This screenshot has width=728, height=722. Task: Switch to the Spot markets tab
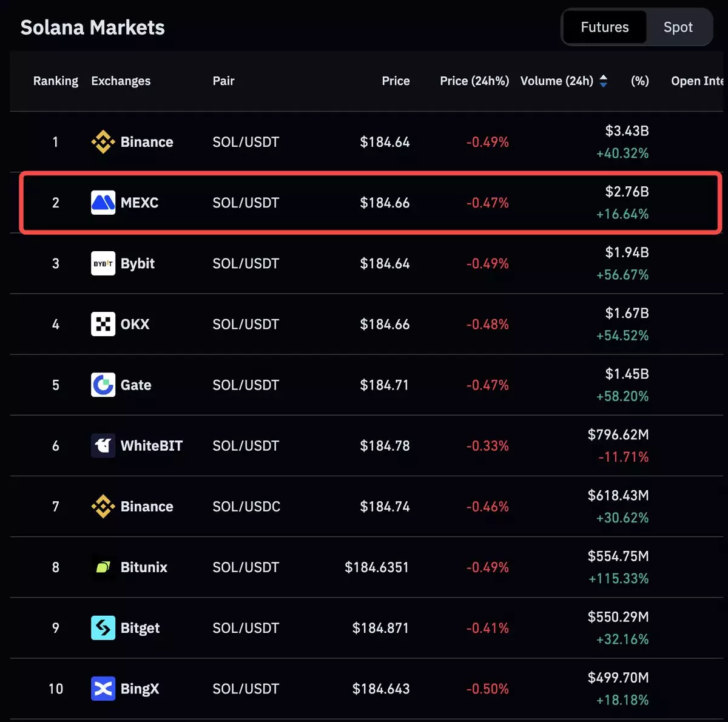tap(678, 27)
